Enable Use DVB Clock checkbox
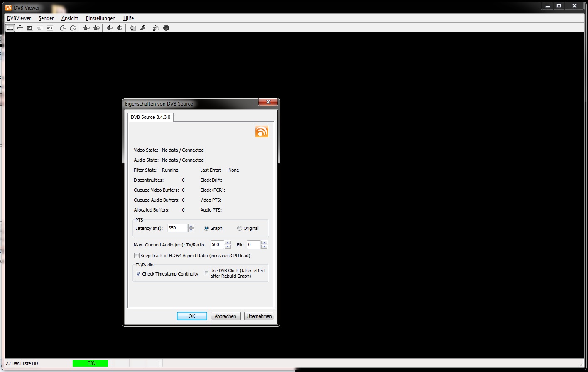The width and height of the screenshot is (588, 372). (206, 273)
